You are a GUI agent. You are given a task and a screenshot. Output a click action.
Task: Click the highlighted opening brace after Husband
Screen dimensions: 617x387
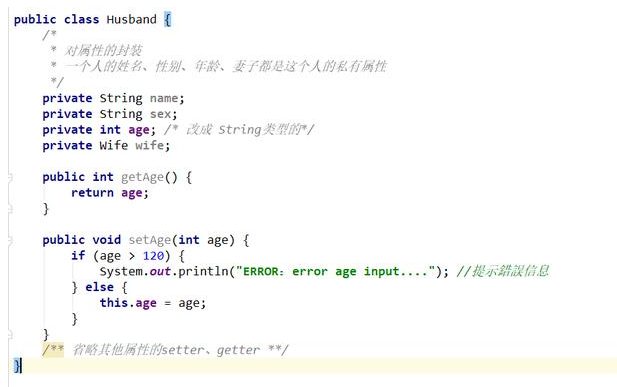click(168, 19)
